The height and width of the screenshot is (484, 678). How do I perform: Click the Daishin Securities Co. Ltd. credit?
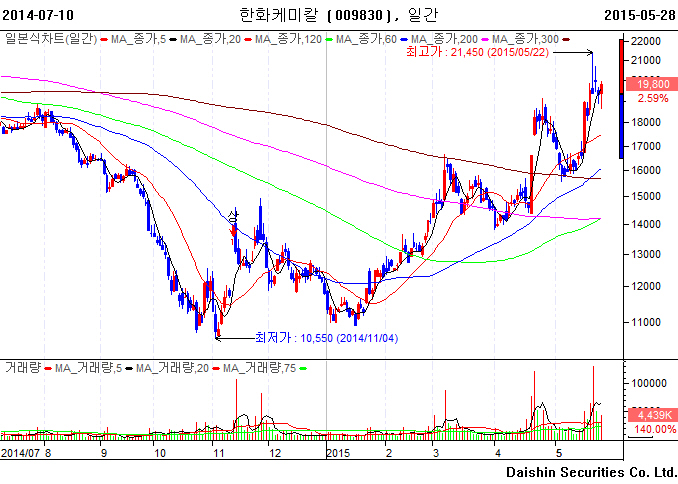tap(591, 472)
